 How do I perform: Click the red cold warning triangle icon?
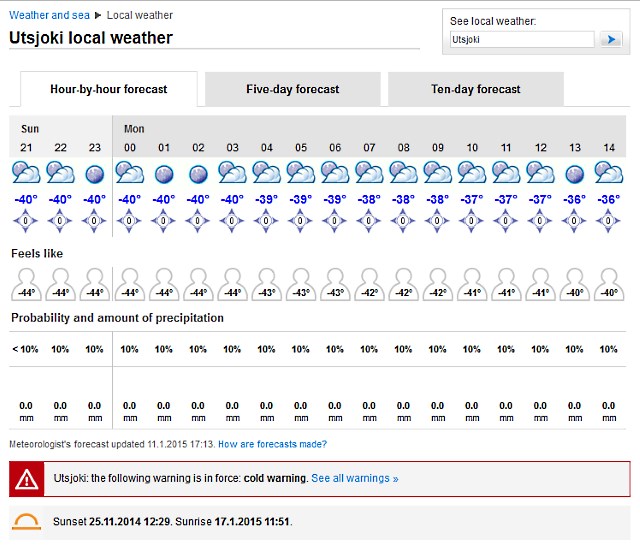pyautogui.click(x=27, y=479)
